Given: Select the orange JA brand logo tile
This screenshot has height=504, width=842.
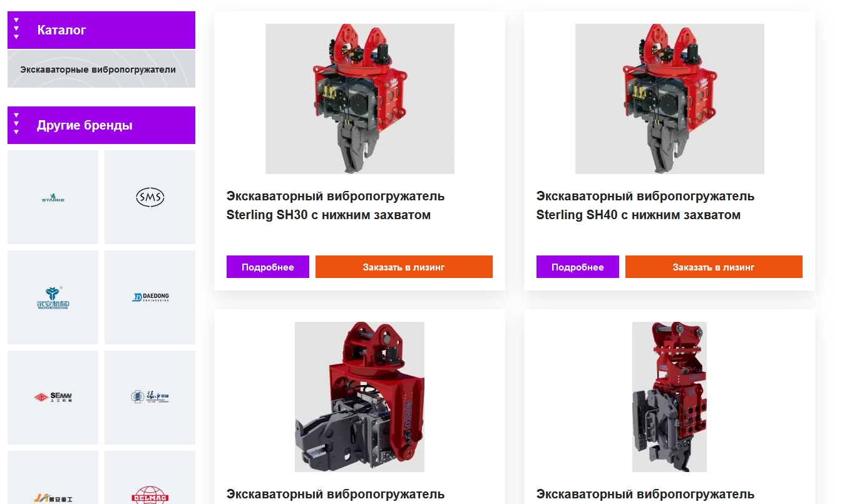Looking at the screenshot, I should (53, 478).
